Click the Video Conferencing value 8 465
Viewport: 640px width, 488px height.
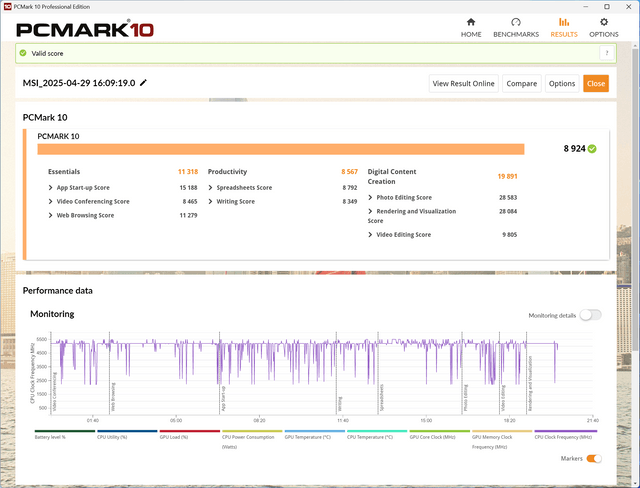(190, 202)
